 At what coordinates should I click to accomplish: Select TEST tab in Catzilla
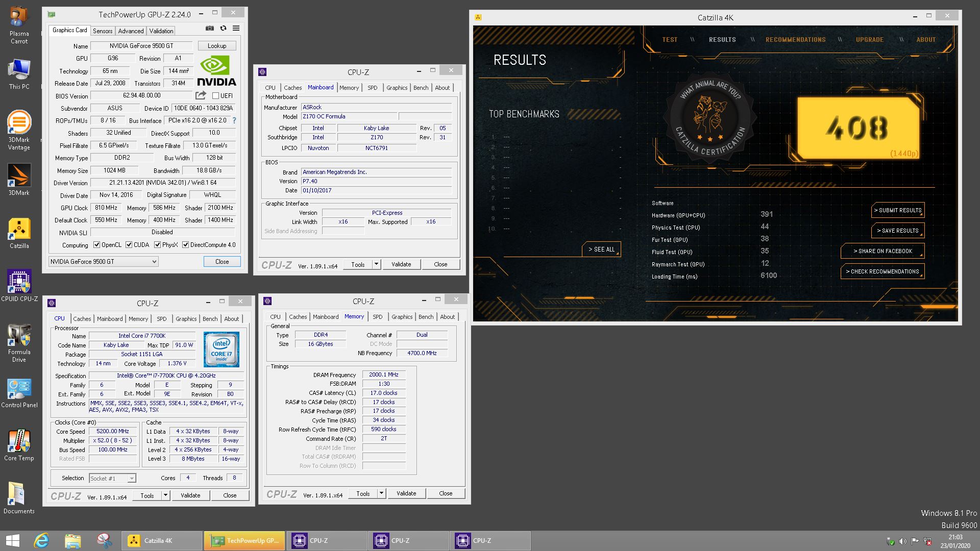coord(670,40)
